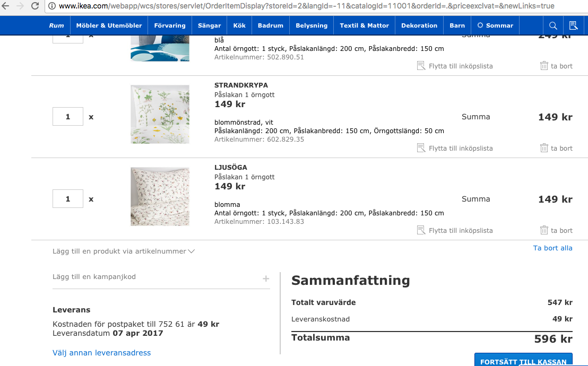This screenshot has width=588, height=366.
Task: Click the 'Sammanfattning' heading
Action: coord(351,281)
